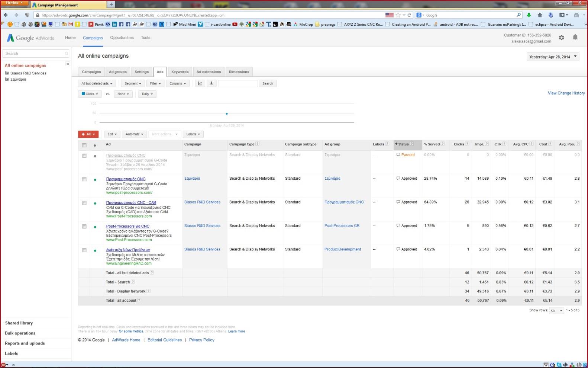Open the Segment dropdown

click(133, 83)
